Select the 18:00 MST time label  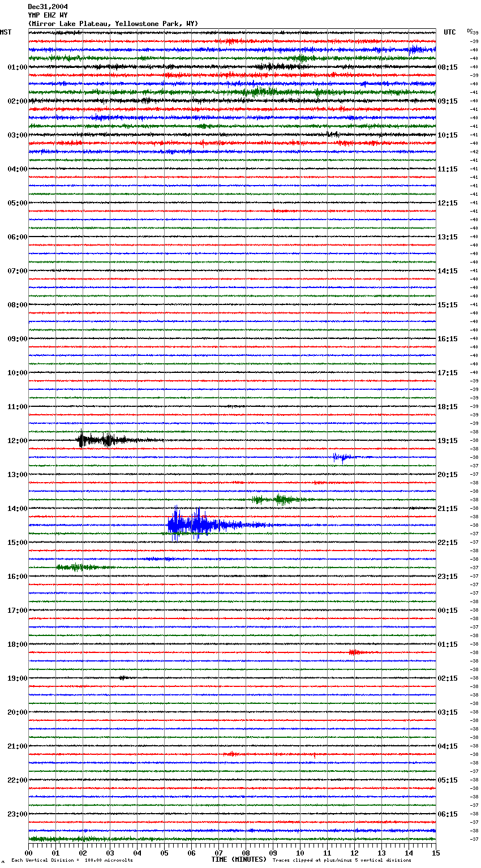18,644
